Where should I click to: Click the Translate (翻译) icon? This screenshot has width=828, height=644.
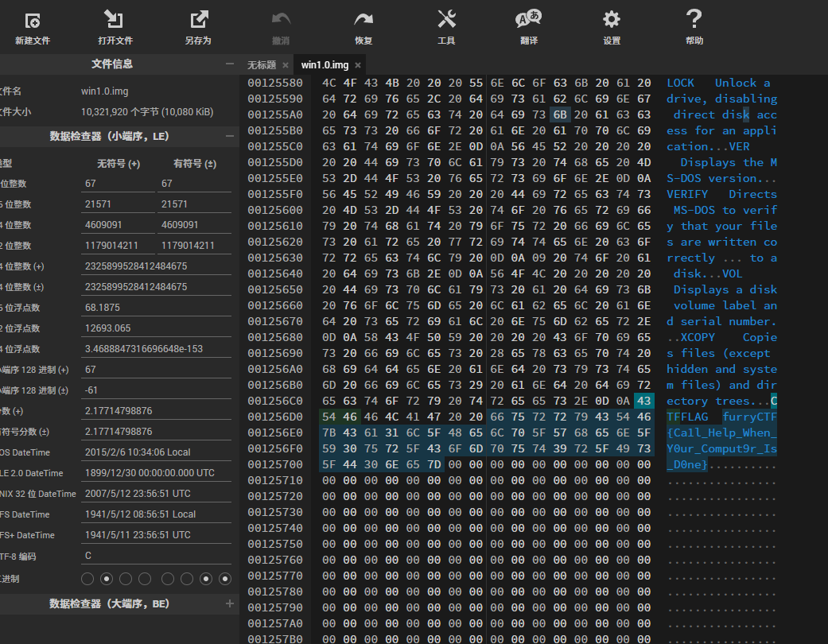click(x=528, y=21)
